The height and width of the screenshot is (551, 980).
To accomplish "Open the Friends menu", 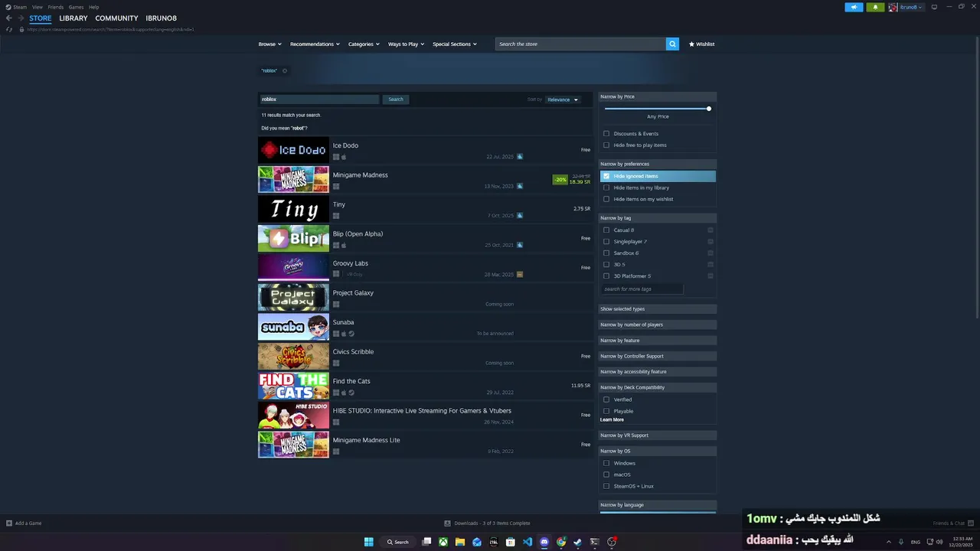I will (x=56, y=7).
